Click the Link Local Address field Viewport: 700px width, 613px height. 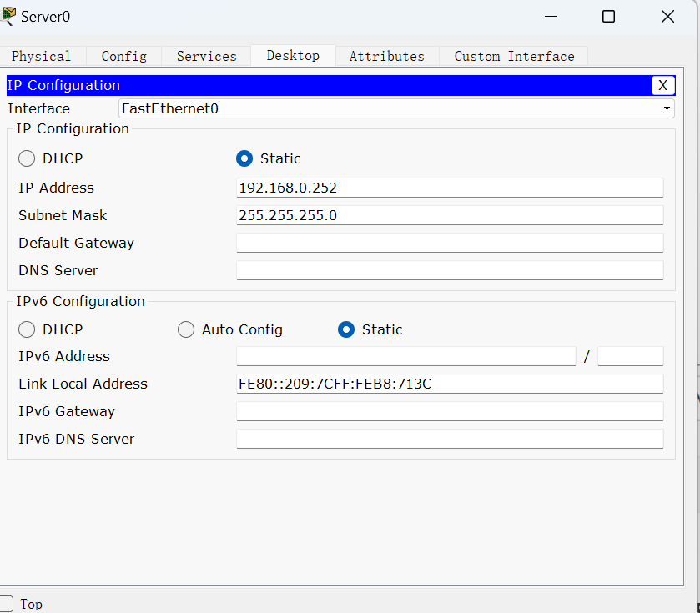[x=450, y=384]
